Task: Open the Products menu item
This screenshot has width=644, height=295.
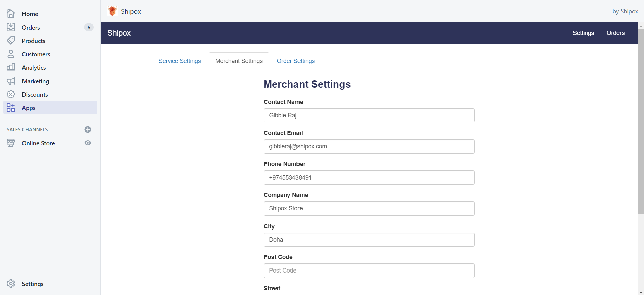Action: [34, 41]
